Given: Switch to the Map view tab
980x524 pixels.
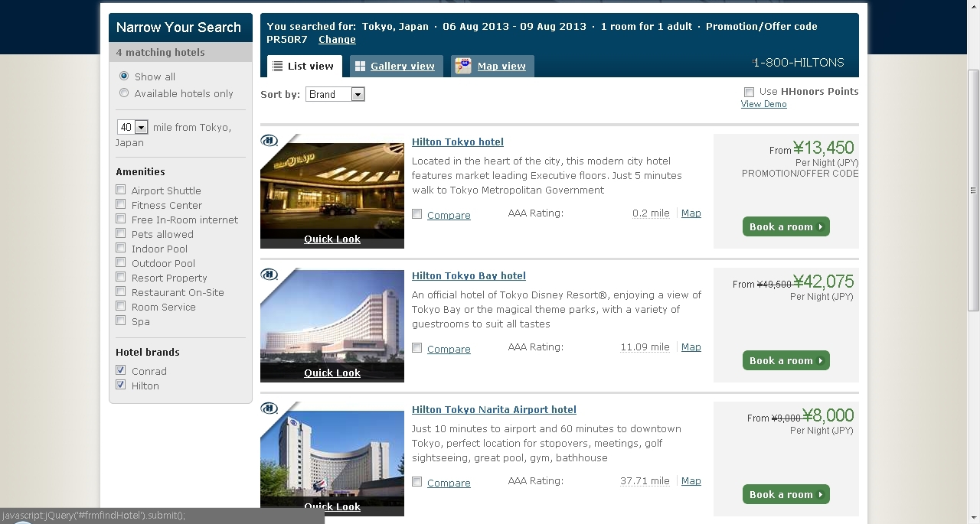Looking at the screenshot, I should point(492,66).
